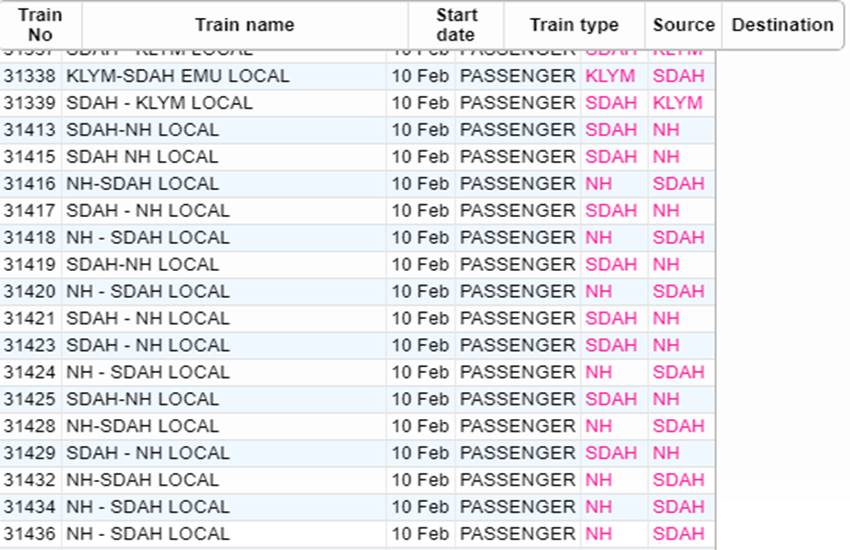Click the PASSENGER cell for train 31424

click(x=518, y=373)
